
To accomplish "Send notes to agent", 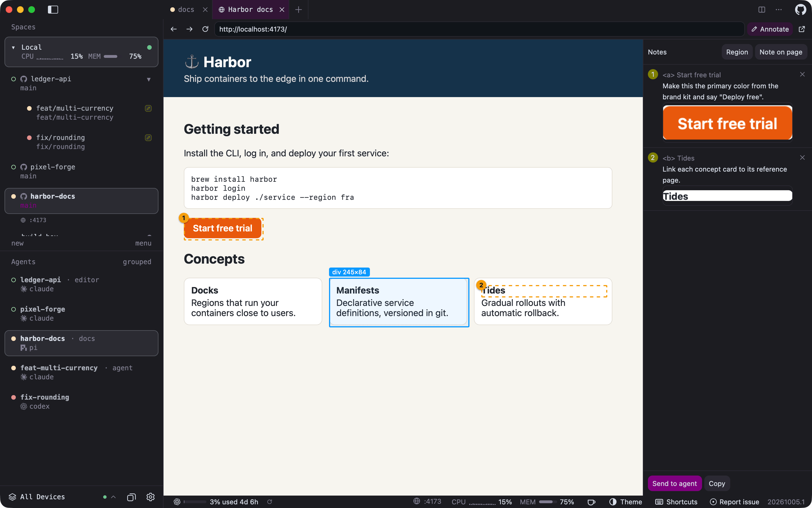I will click(x=674, y=483).
